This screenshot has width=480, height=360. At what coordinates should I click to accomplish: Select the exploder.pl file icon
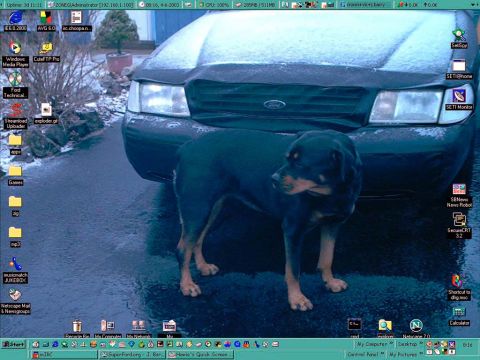pyautogui.click(x=46, y=113)
